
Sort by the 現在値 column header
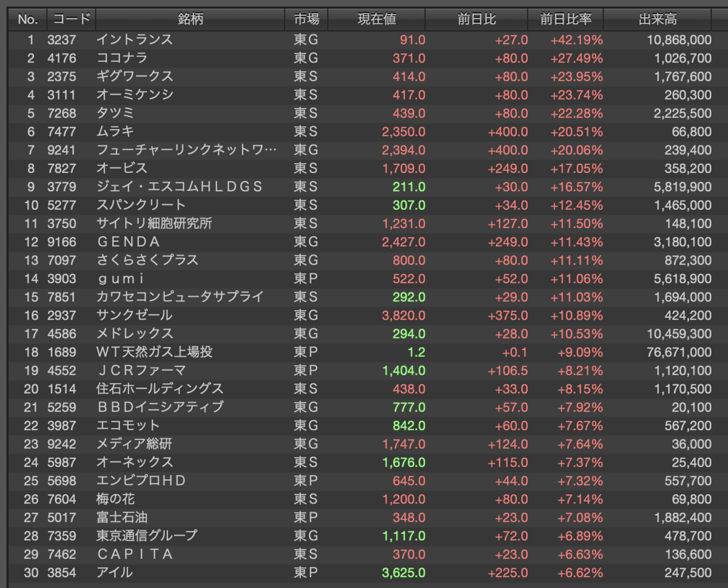click(377, 19)
